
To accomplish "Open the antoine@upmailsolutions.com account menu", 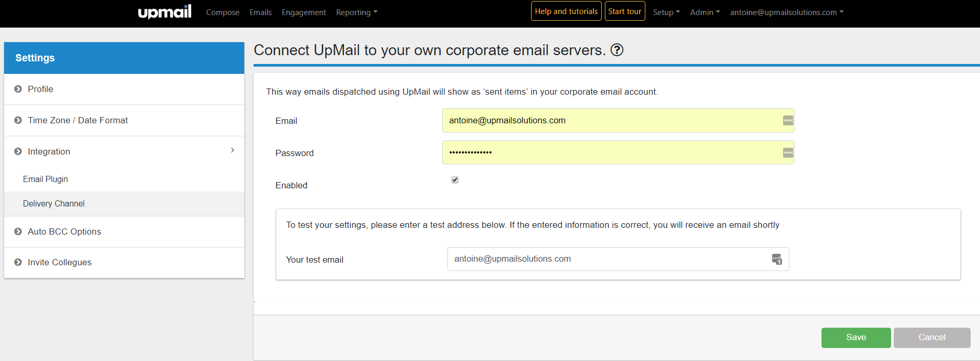I will coord(786,12).
